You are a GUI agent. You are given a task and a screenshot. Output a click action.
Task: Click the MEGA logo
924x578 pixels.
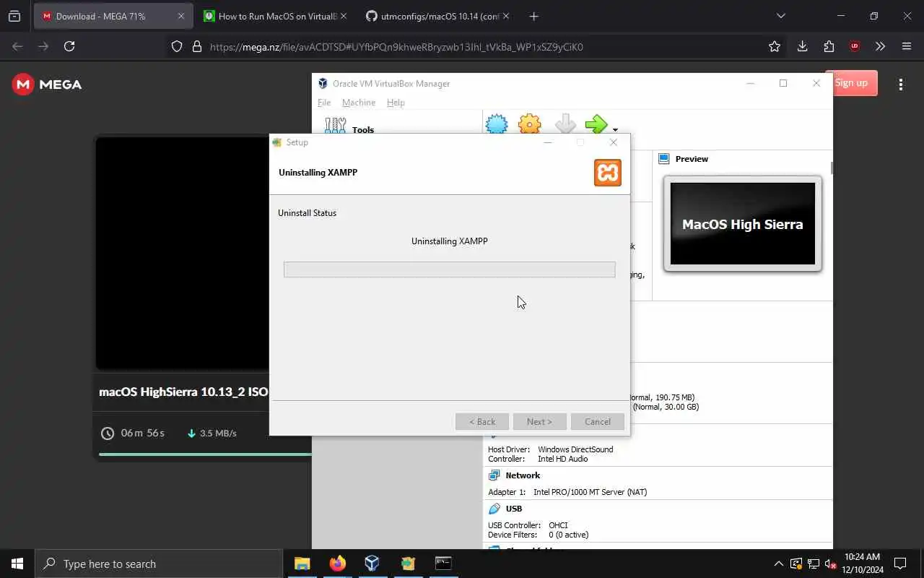(47, 85)
